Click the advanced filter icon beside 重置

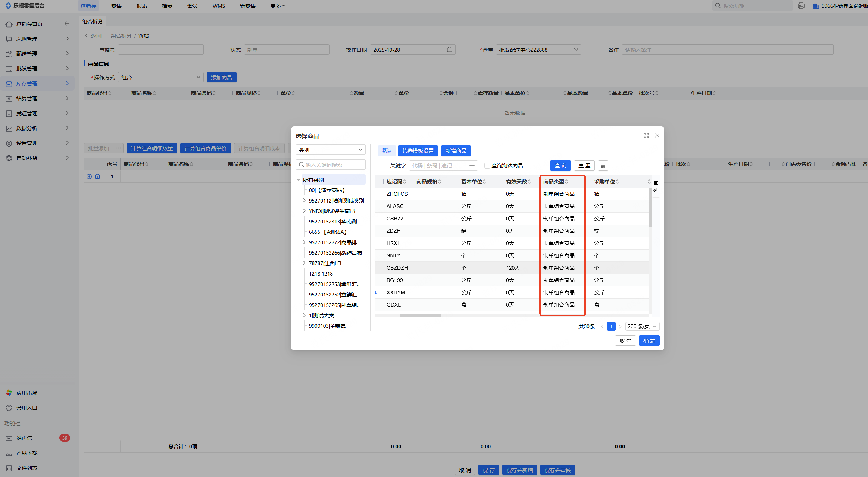pos(603,166)
